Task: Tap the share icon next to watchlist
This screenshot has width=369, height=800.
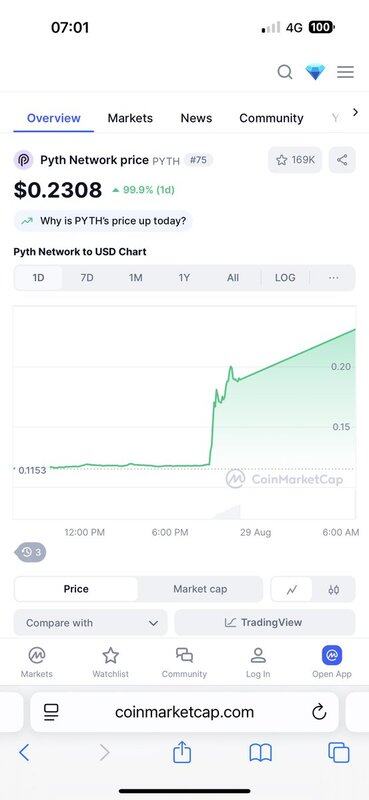Action: tap(342, 160)
